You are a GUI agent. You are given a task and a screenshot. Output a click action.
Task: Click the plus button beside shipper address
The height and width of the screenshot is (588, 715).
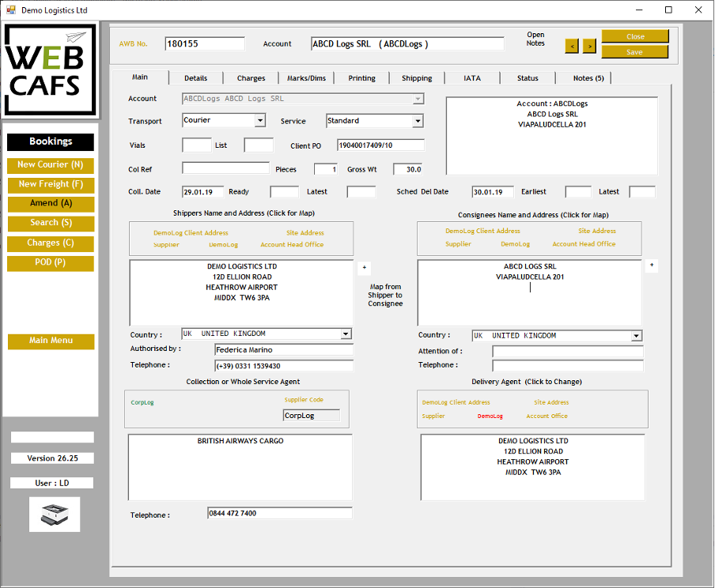click(x=364, y=267)
